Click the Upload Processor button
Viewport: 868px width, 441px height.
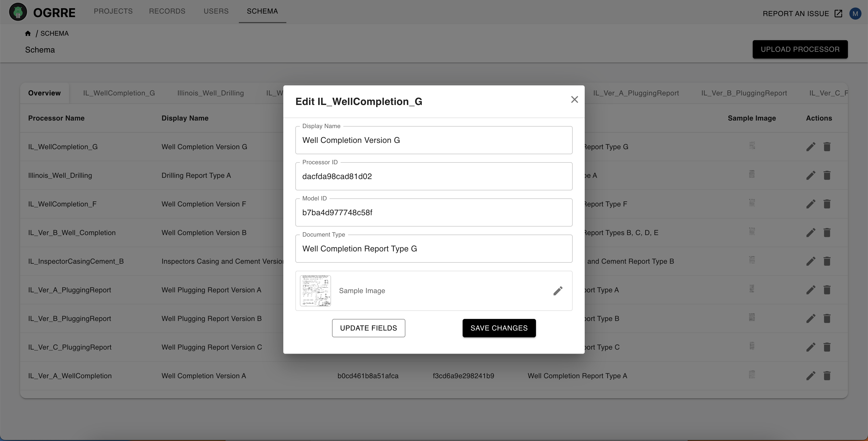click(800, 49)
